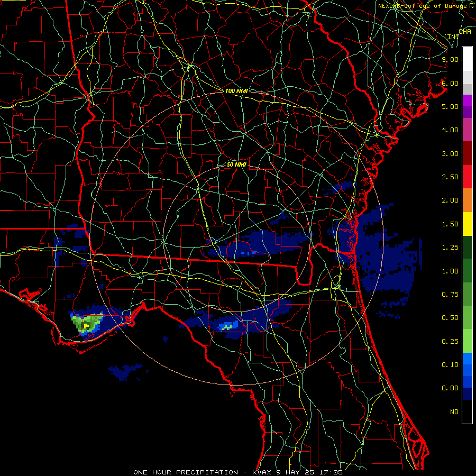Viewport: 476px width, 476px height.
Task: Click the 4.00 legend value
Action: tap(450, 130)
